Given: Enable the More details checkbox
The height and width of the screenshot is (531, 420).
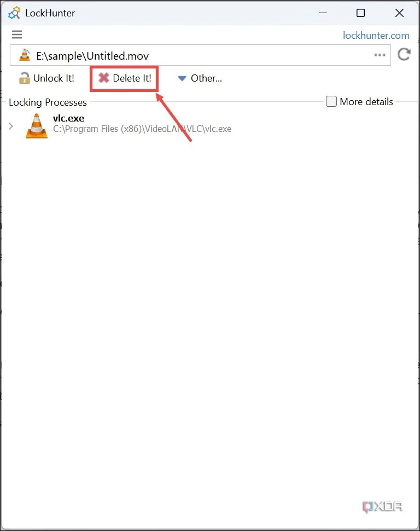Looking at the screenshot, I should point(331,101).
